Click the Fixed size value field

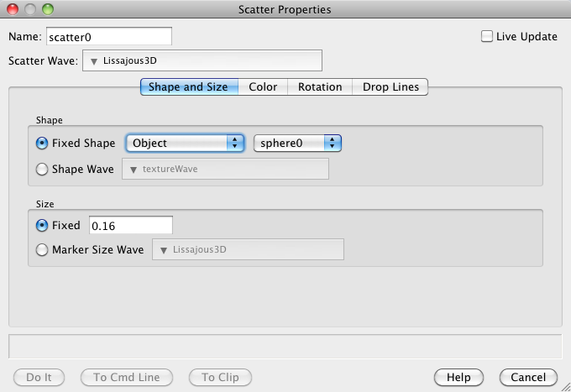click(x=130, y=225)
